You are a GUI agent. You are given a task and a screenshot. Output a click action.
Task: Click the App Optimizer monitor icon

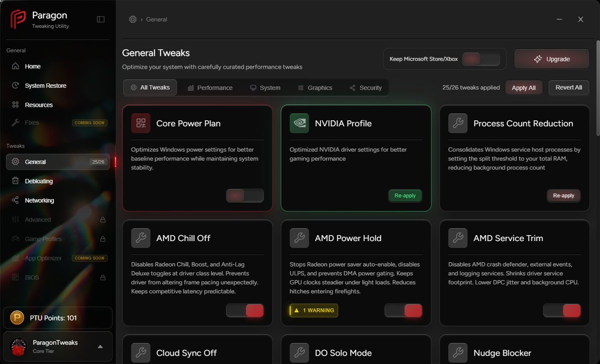[x=15, y=258]
